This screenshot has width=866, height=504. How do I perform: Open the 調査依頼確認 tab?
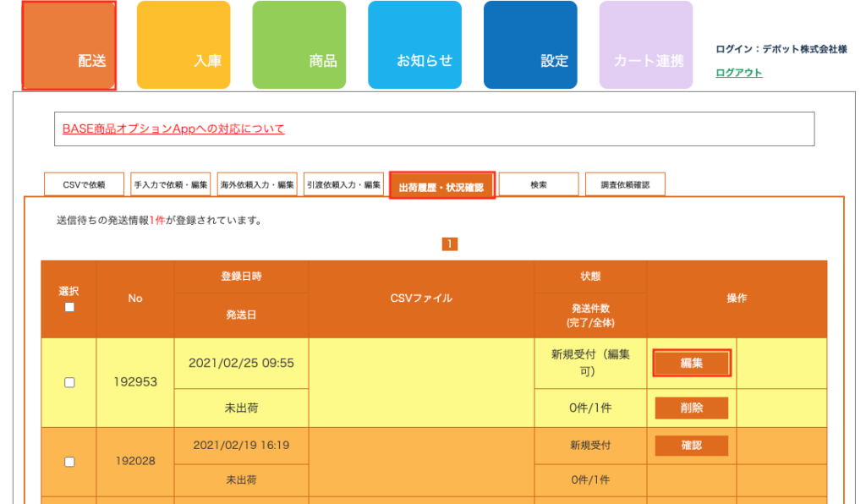coord(625,184)
